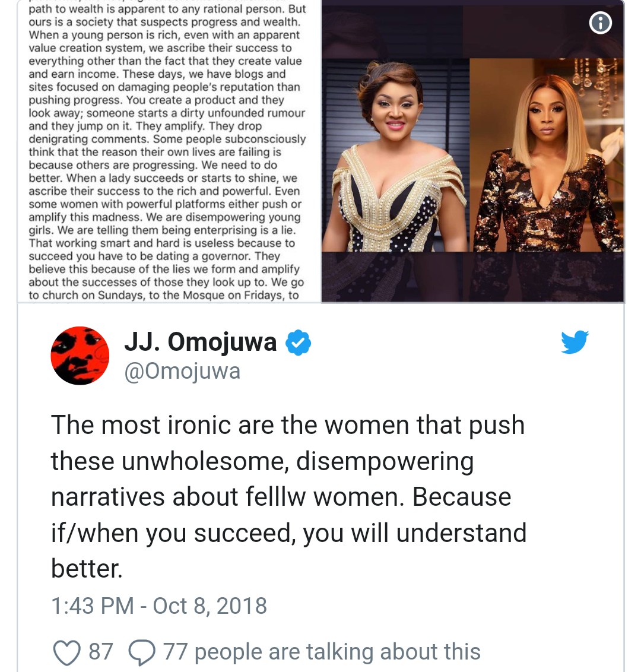This screenshot has width=641, height=672.
Task: Open the JJ. Omojuwa display name
Action: [x=201, y=342]
